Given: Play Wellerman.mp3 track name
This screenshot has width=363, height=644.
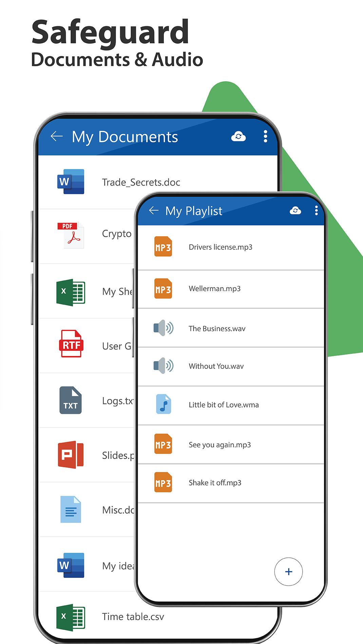Looking at the screenshot, I should (214, 288).
